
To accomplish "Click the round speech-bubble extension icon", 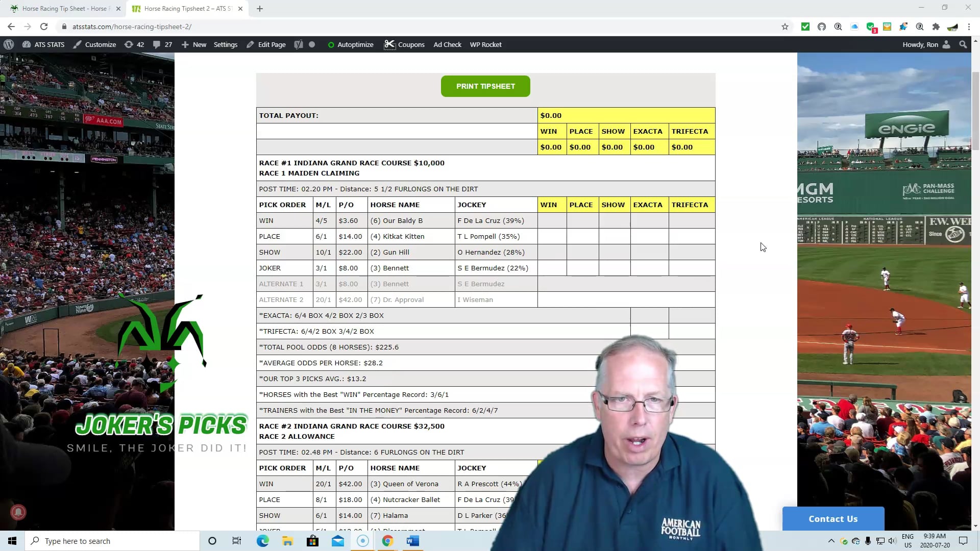I will [822, 27].
